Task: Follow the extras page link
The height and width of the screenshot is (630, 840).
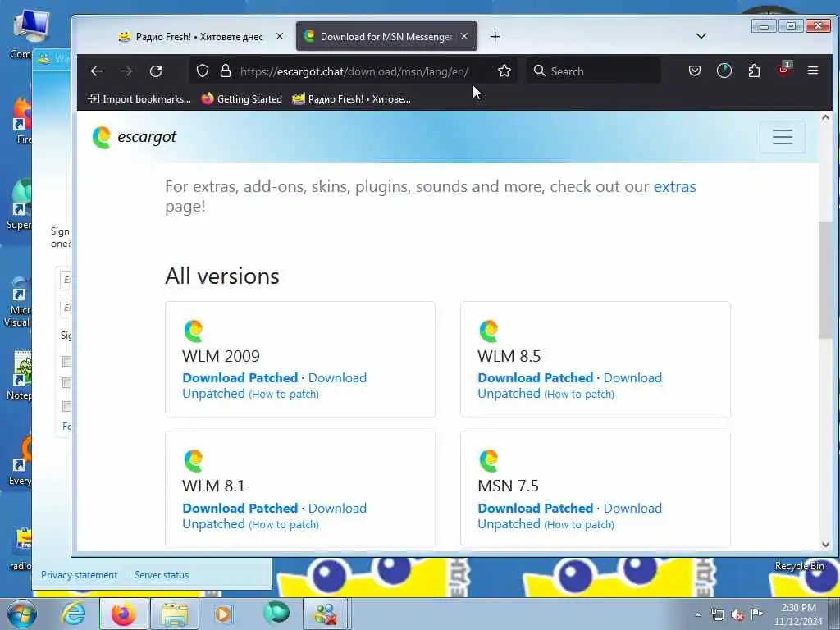Action: point(674,186)
